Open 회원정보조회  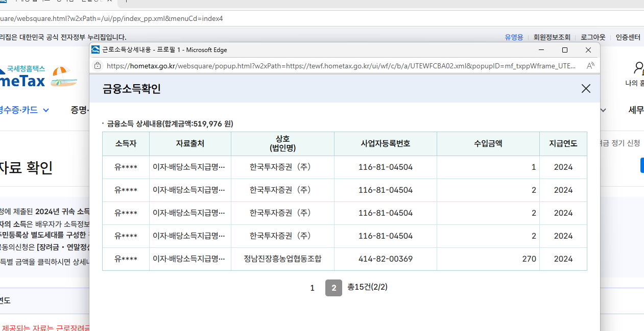(x=552, y=37)
